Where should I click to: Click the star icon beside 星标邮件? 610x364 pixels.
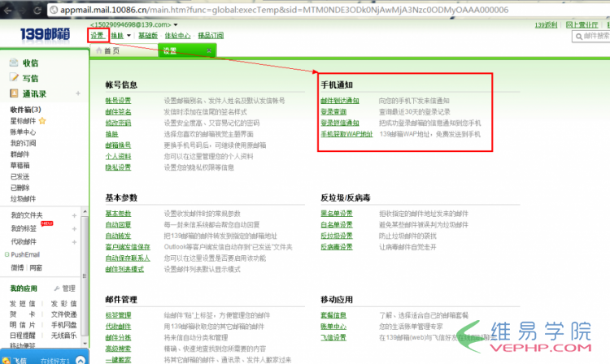tap(42, 121)
